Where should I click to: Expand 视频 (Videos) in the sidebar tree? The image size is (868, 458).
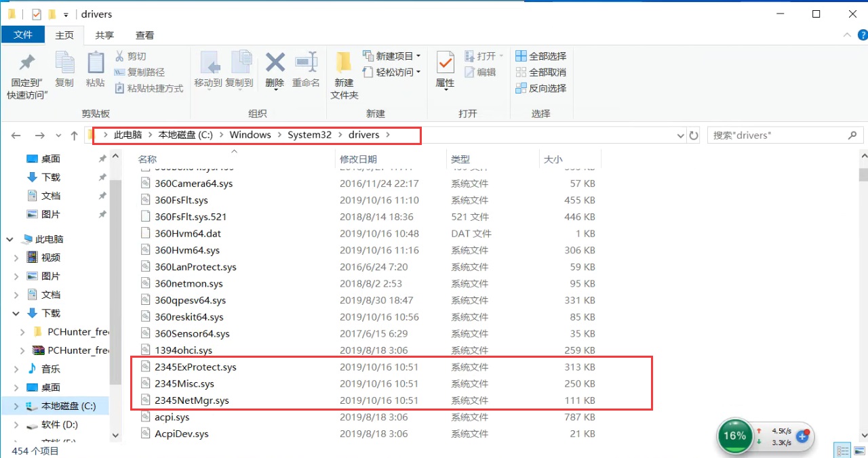click(x=16, y=257)
